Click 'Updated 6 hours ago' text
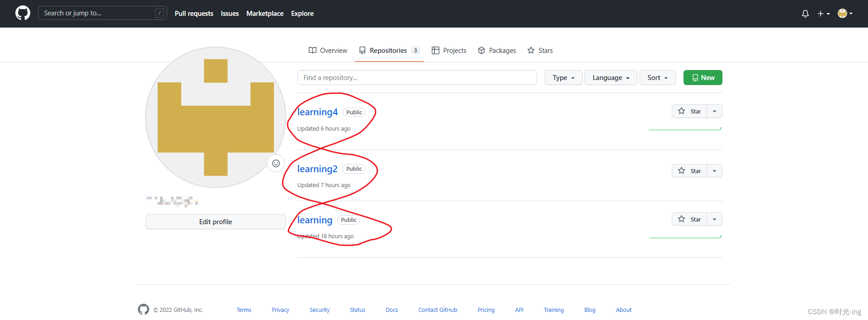868x320 pixels. pyautogui.click(x=324, y=129)
